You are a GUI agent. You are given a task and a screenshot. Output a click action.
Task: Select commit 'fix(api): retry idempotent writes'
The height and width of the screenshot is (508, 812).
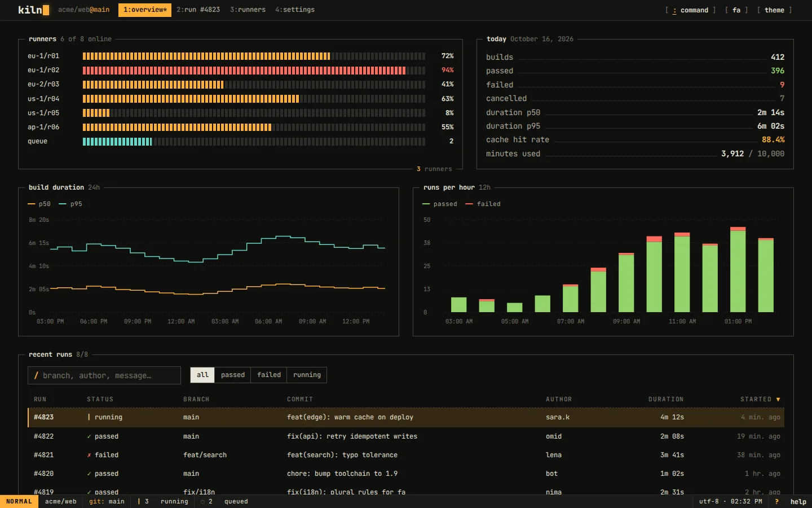pyautogui.click(x=352, y=436)
